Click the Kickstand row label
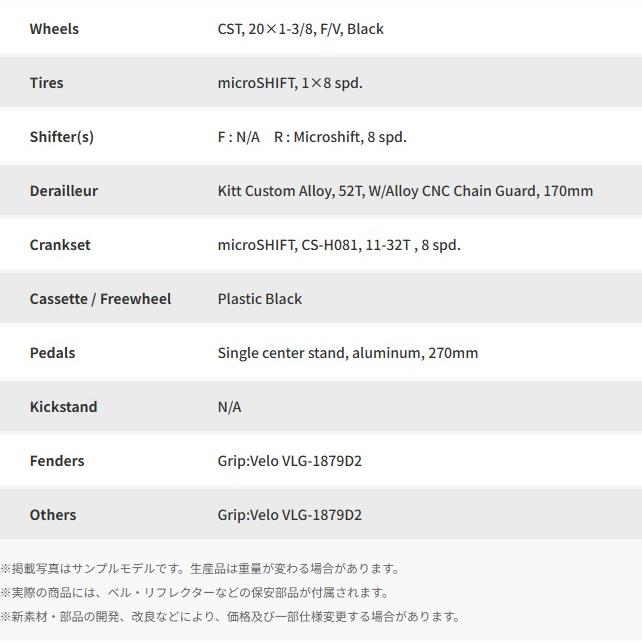The height and width of the screenshot is (642, 642). (63, 407)
